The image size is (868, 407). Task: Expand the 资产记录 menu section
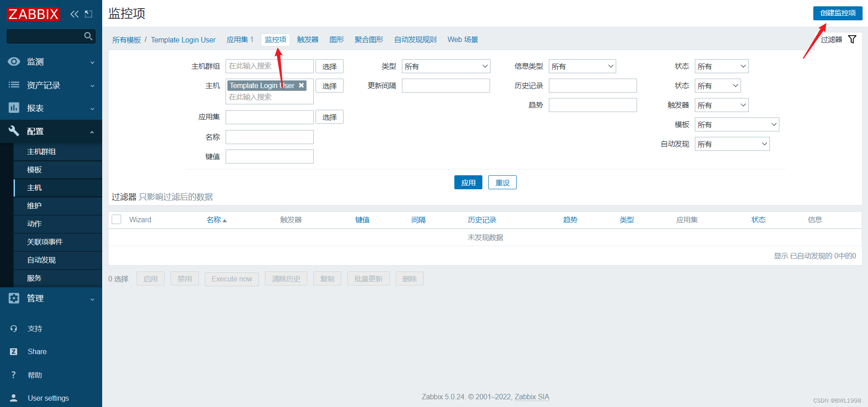point(92,86)
